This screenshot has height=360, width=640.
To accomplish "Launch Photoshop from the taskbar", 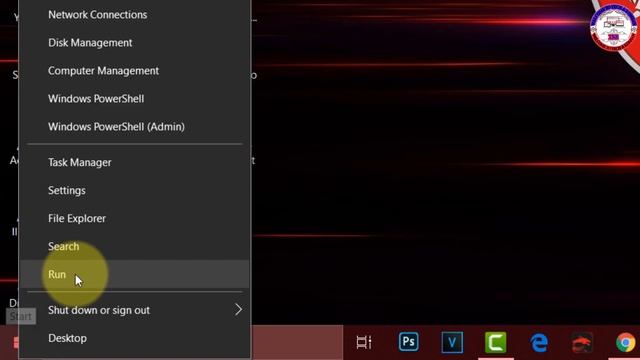I will pos(409,342).
